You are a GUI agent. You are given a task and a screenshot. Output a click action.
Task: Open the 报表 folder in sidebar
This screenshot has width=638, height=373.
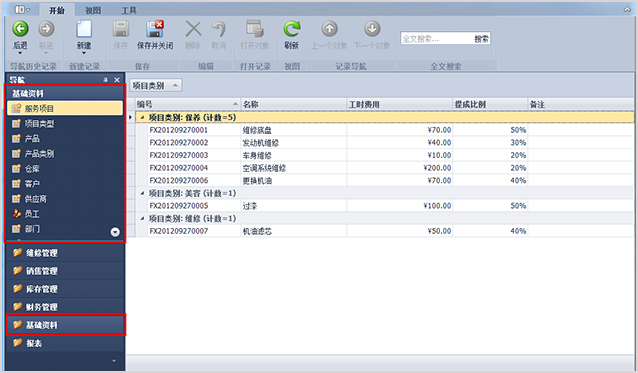pos(65,343)
